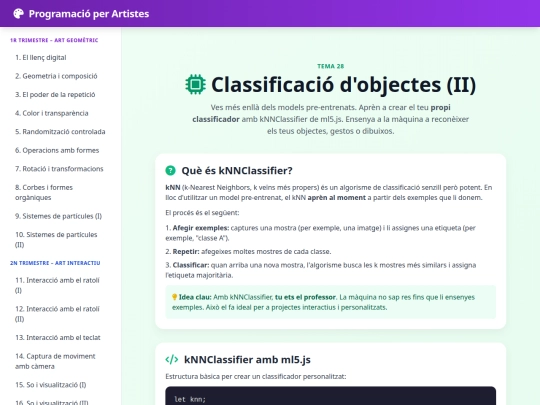Image resolution: width=540 pixels, height=405 pixels.
Task: Click the green question mark icon
Action: tap(170, 170)
